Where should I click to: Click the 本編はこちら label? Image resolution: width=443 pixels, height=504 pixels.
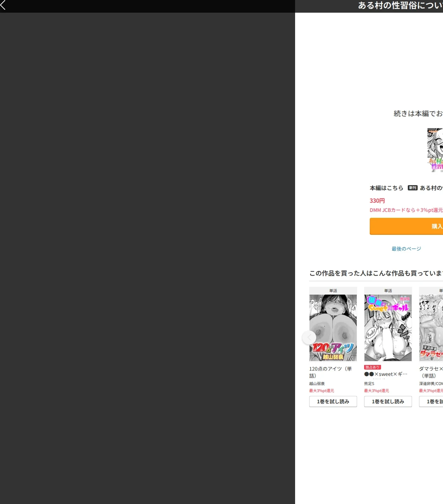click(386, 188)
